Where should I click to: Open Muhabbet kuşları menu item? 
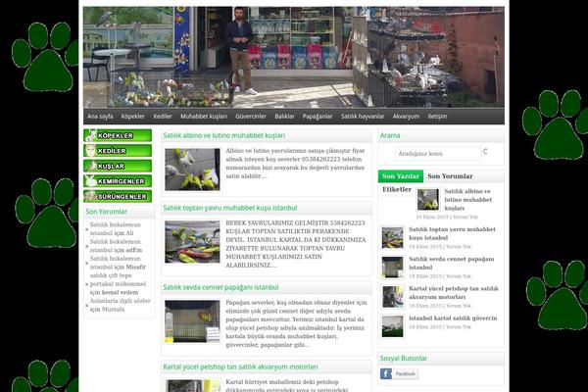tap(204, 117)
